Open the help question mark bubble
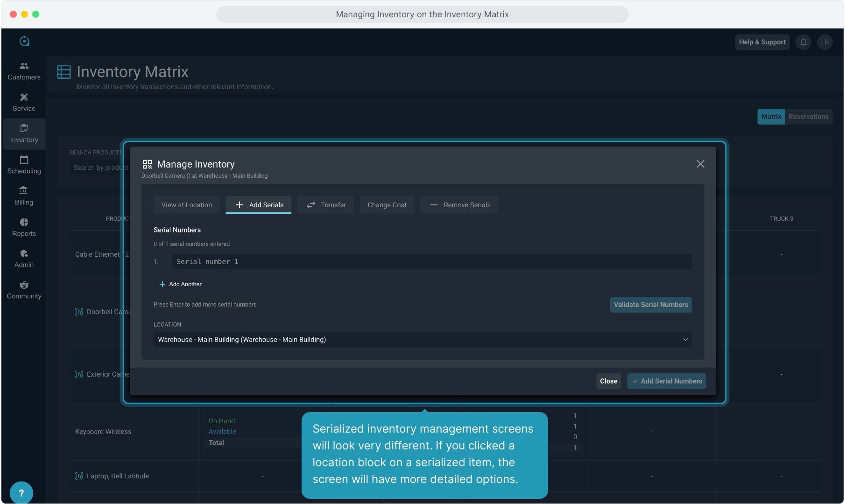The image size is (845, 504). pos(21,493)
